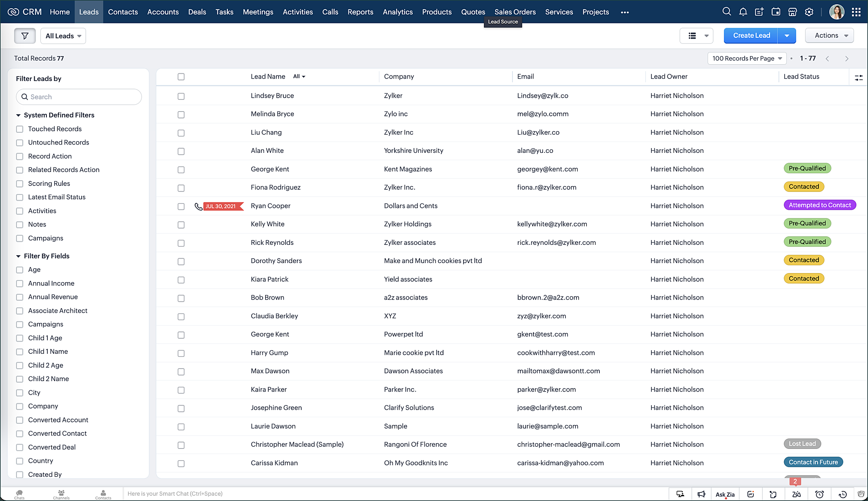Switch to the Deals tab
The height and width of the screenshot is (501, 868).
197,12
